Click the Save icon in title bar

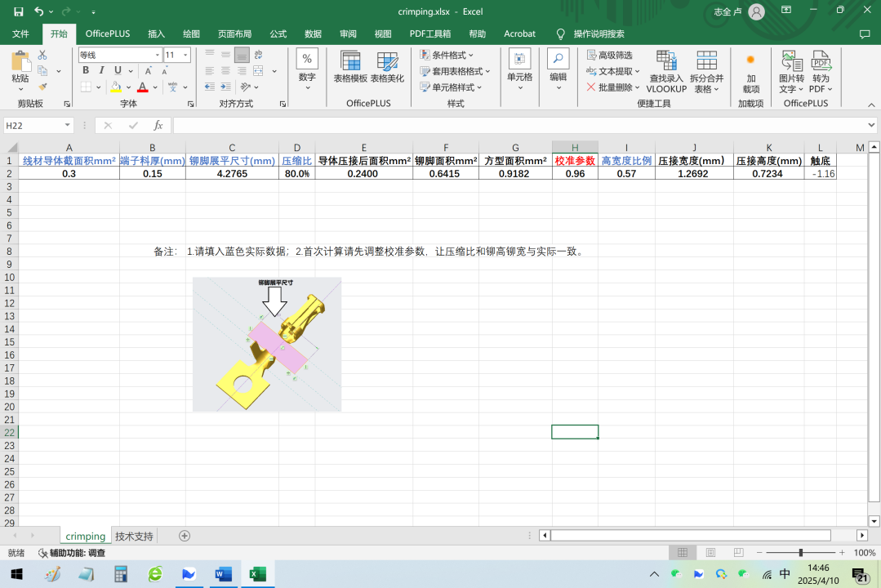pos(19,11)
